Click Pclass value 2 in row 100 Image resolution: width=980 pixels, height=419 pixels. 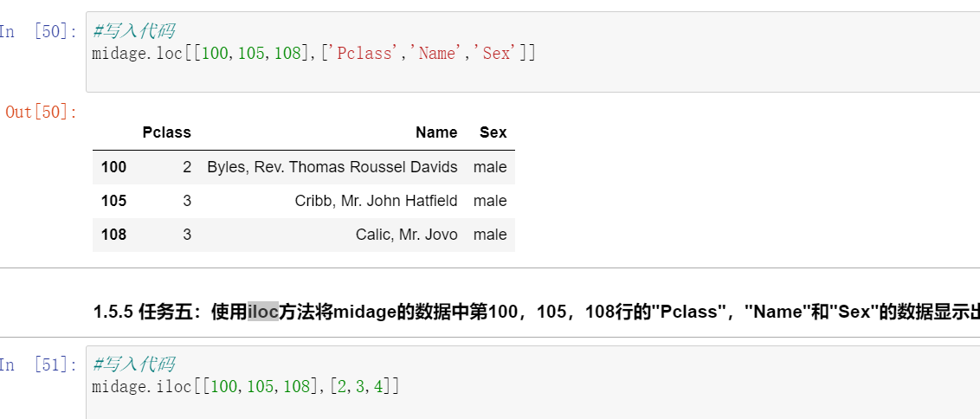(187, 167)
